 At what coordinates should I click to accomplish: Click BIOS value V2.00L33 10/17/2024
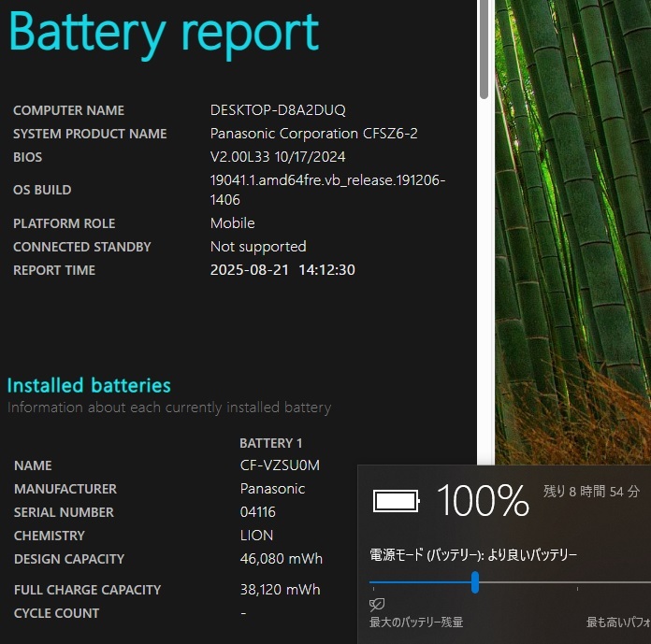278,157
